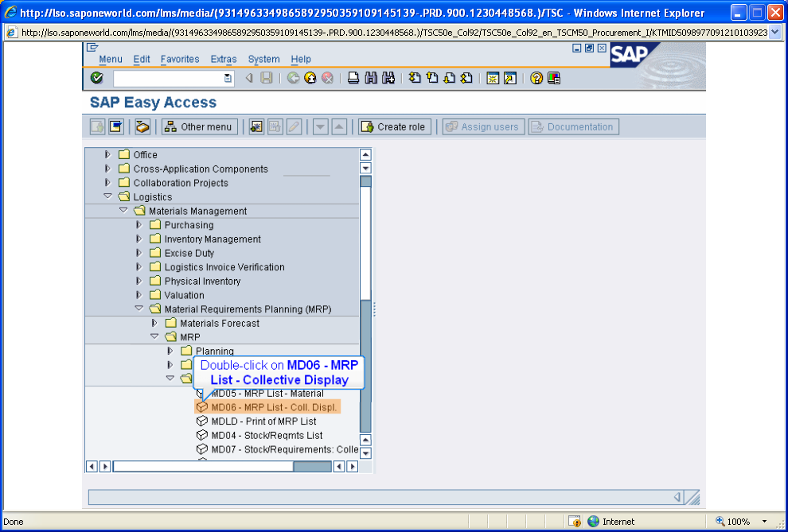Click the Documentation button
This screenshot has height=532, width=788.
click(x=573, y=127)
